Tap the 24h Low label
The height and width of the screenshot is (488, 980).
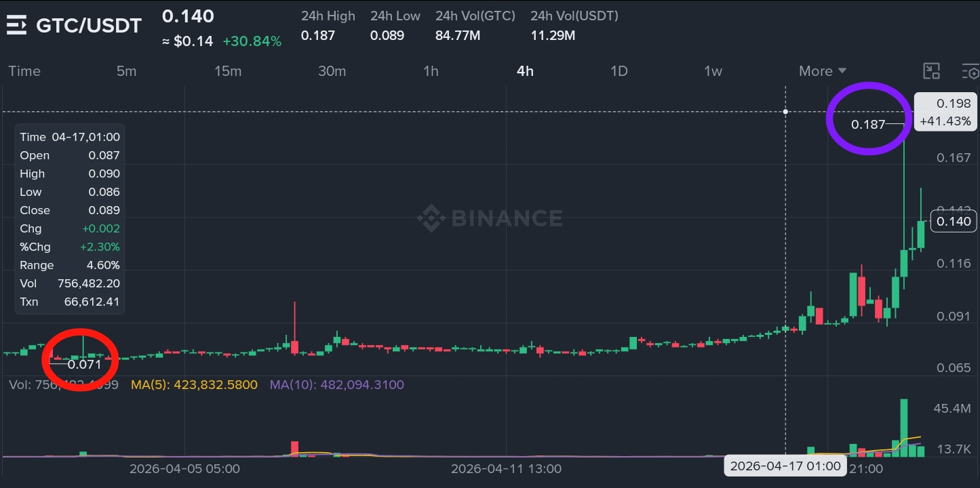395,16
